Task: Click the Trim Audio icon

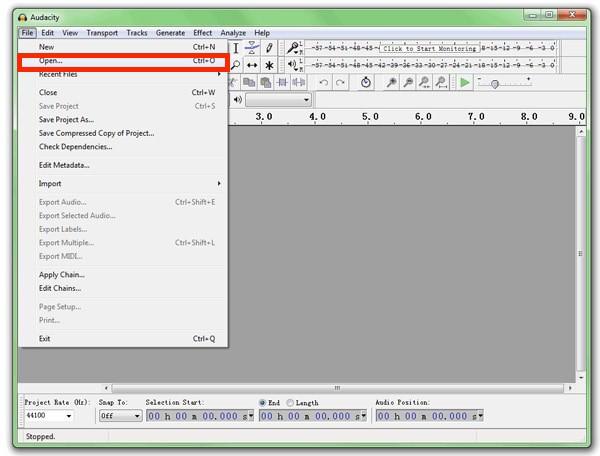Action: tap(282, 82)
